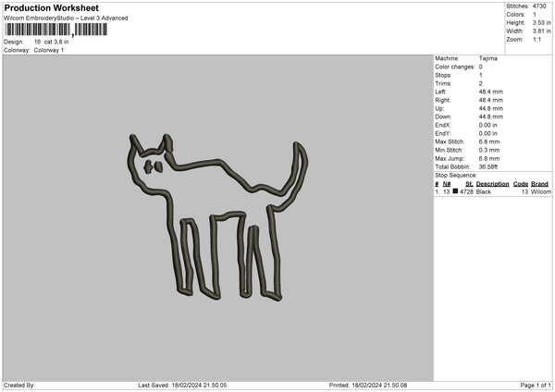Click the 'Page 1 of 1' text
This screenshot has height=392, width=555.
pyautogui.click(x=536, y=385)
